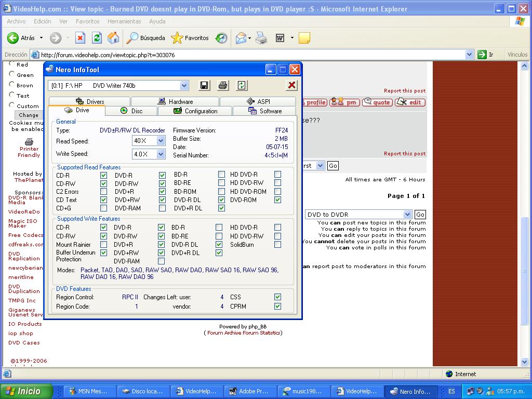Image resolution: width=532 pixels, height=399 pixels.
Task: Select the Custom theme radio button
Action: click(12, 105)
